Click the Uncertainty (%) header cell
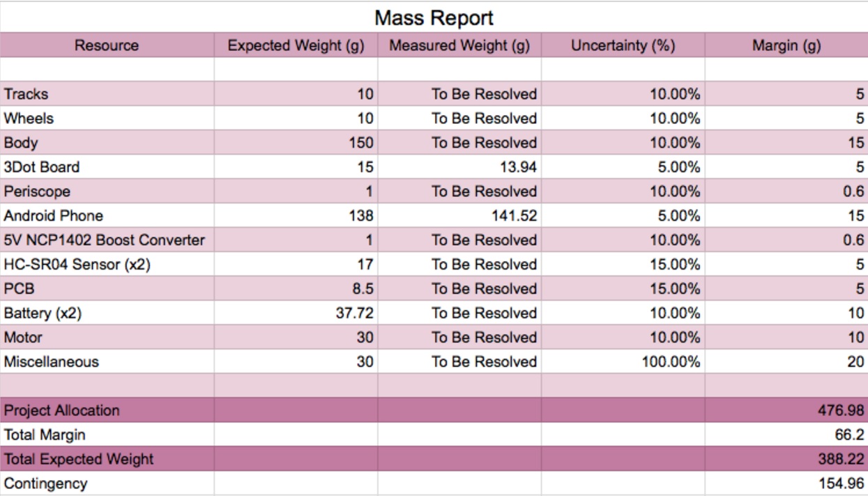The width and height of the screenshot is (868, 496). pyautogui.click(x=623, y=45)
